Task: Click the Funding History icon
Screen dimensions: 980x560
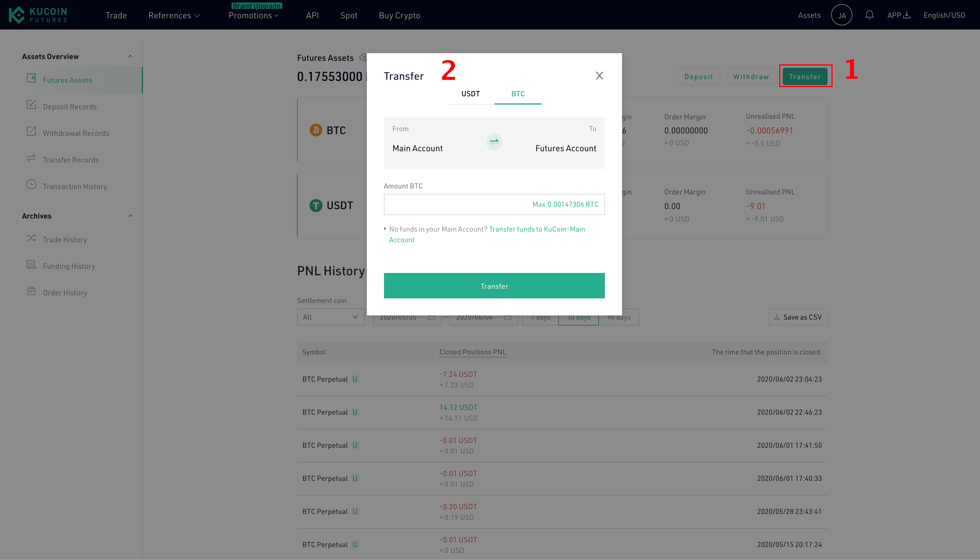Action: (x=32, y=265)
